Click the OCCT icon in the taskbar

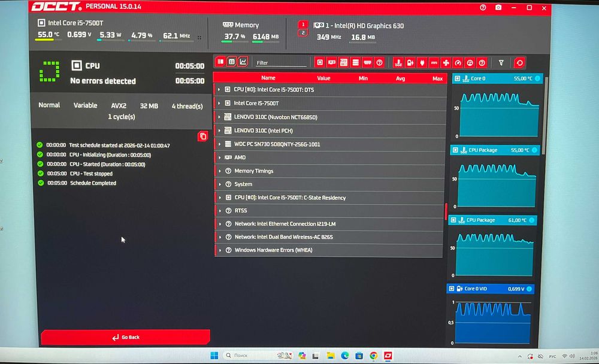pyautogui.click(x=388, y=356)
